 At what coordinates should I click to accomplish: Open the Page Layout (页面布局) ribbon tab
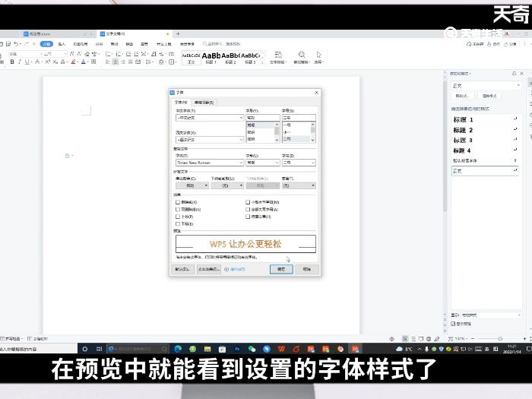point(81,44)
